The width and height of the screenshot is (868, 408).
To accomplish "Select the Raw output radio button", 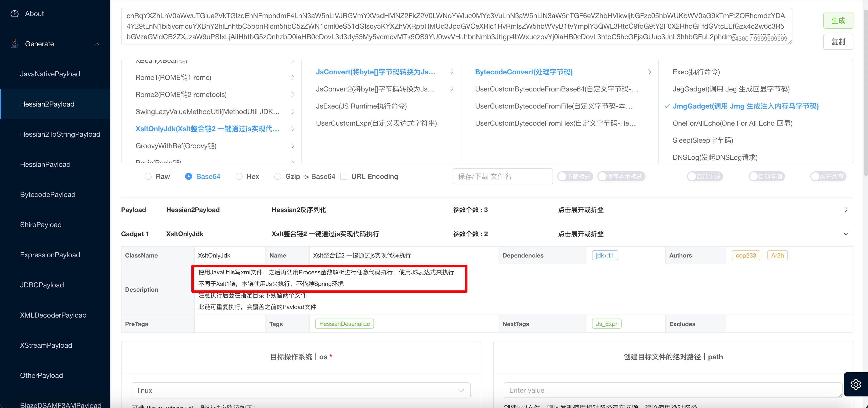I will (148, 176).
